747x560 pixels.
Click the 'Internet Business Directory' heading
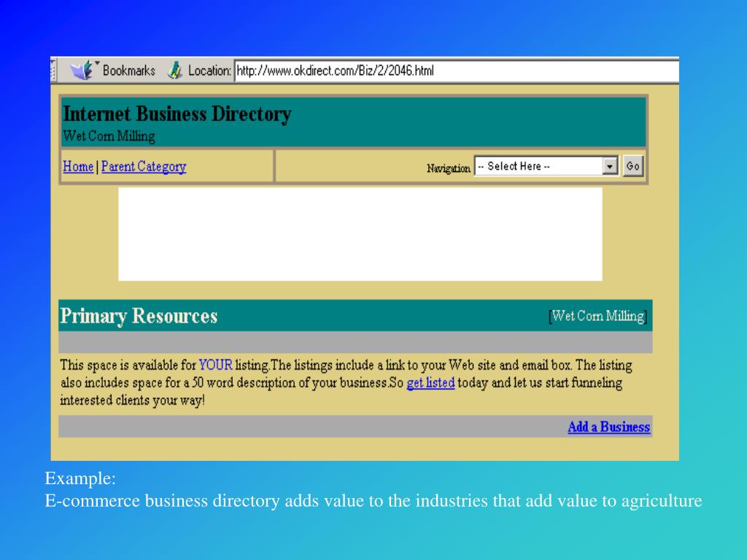pos(177,114)
